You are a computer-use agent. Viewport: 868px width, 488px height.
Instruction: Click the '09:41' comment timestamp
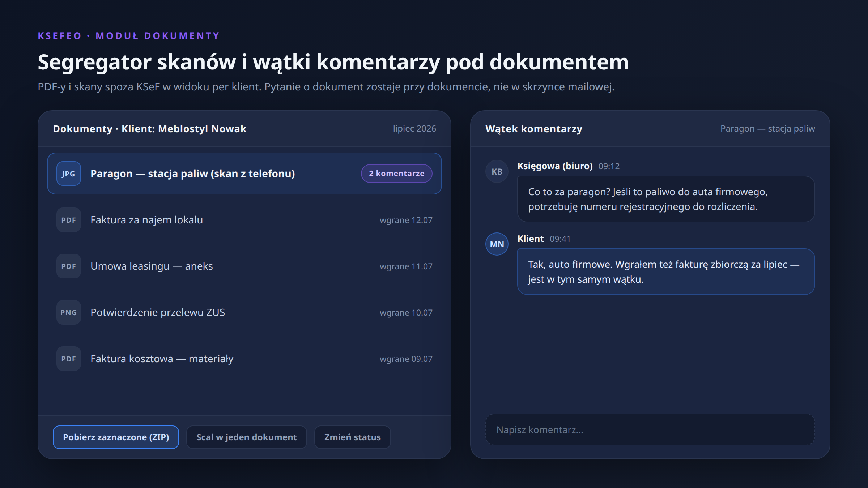point(560,239)
